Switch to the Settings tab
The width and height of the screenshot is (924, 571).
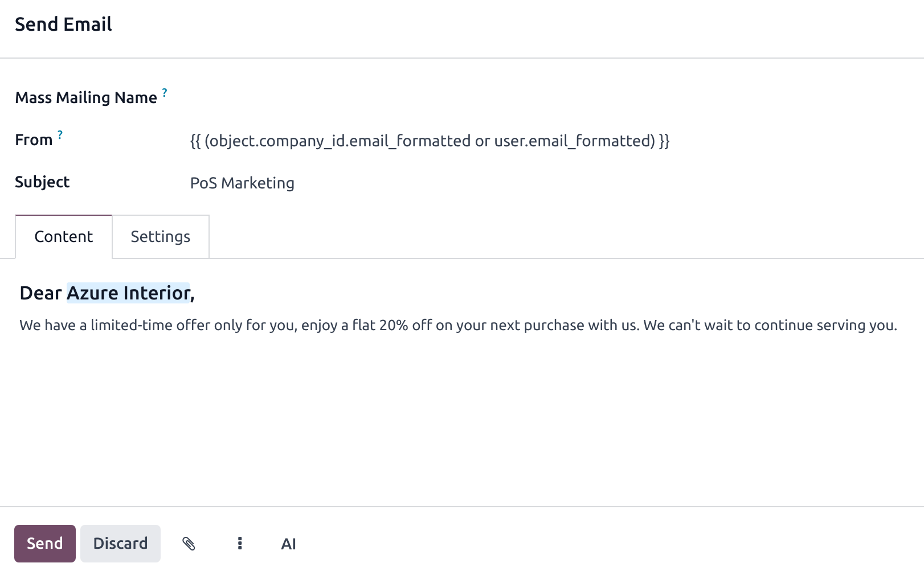160,236
